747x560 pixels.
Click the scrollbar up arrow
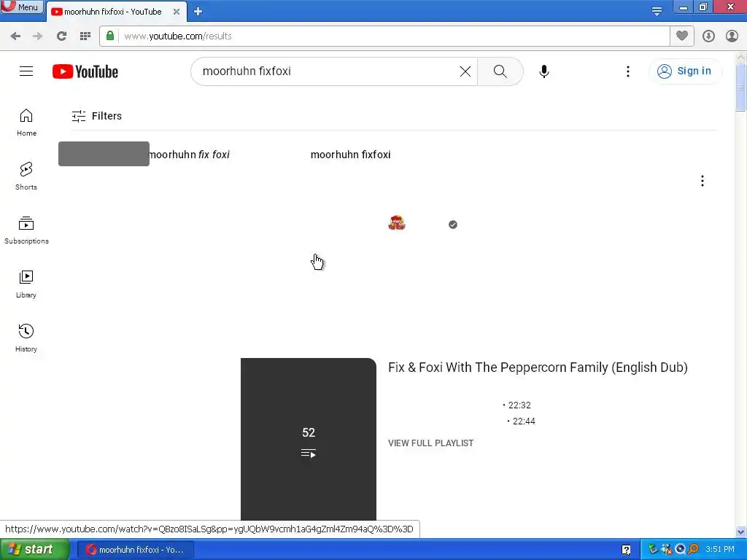pos(741,57)
